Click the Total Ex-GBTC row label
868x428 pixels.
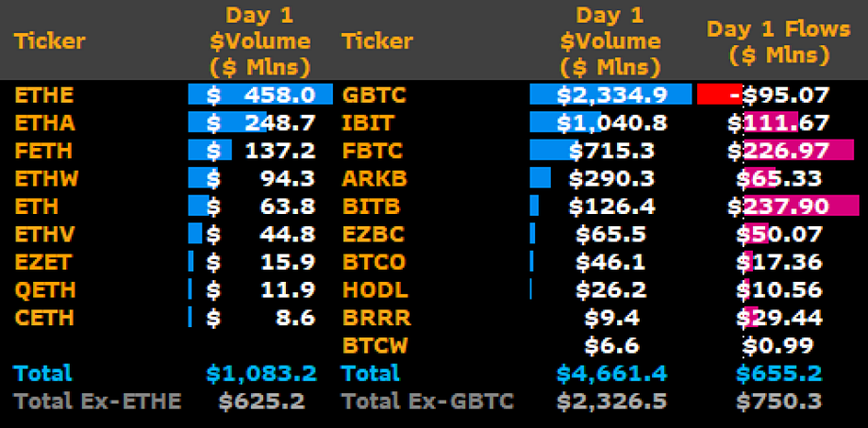pyautogui.click(x=426, y=403)
